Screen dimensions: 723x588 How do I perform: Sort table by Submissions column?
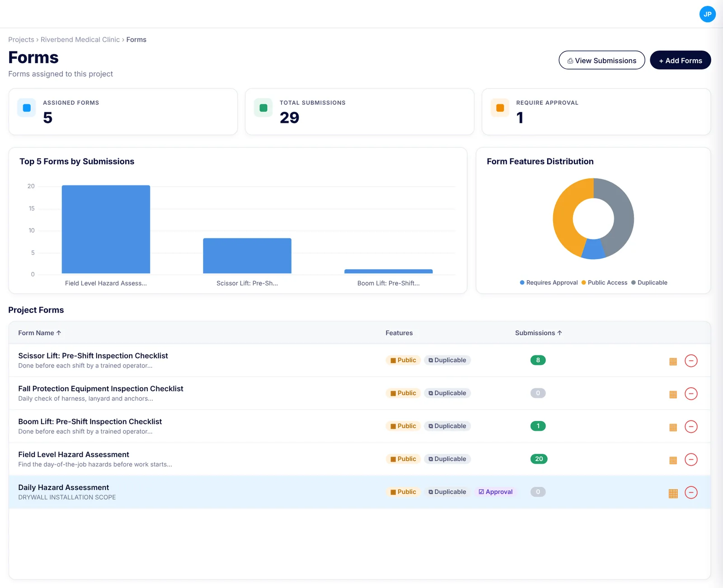pos(539,333)
